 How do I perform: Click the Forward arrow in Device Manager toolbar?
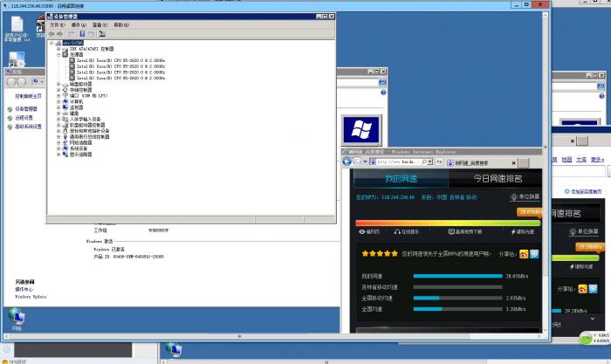(59, 34)
